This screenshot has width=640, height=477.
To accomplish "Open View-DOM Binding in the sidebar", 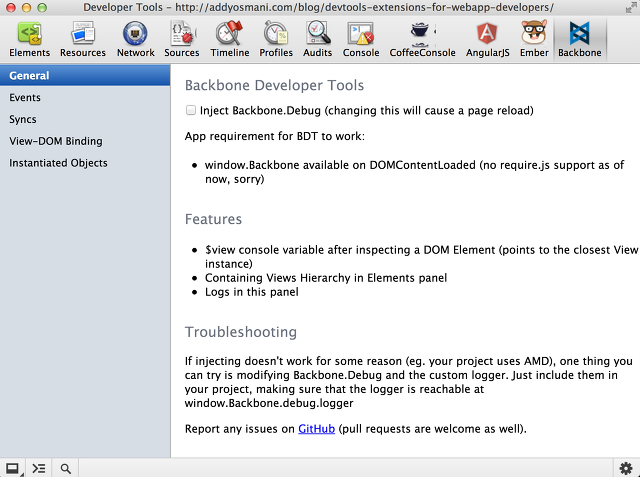I will pos(85,141).
